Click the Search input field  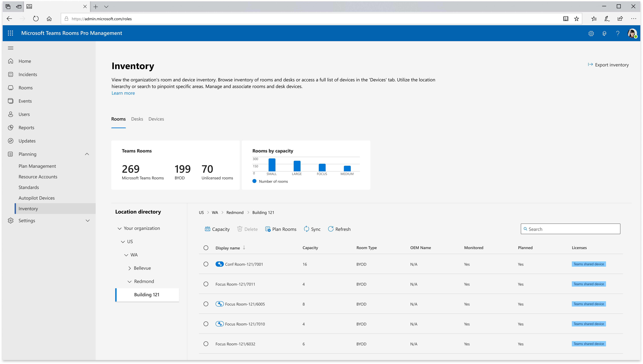(x=570, y=229)
